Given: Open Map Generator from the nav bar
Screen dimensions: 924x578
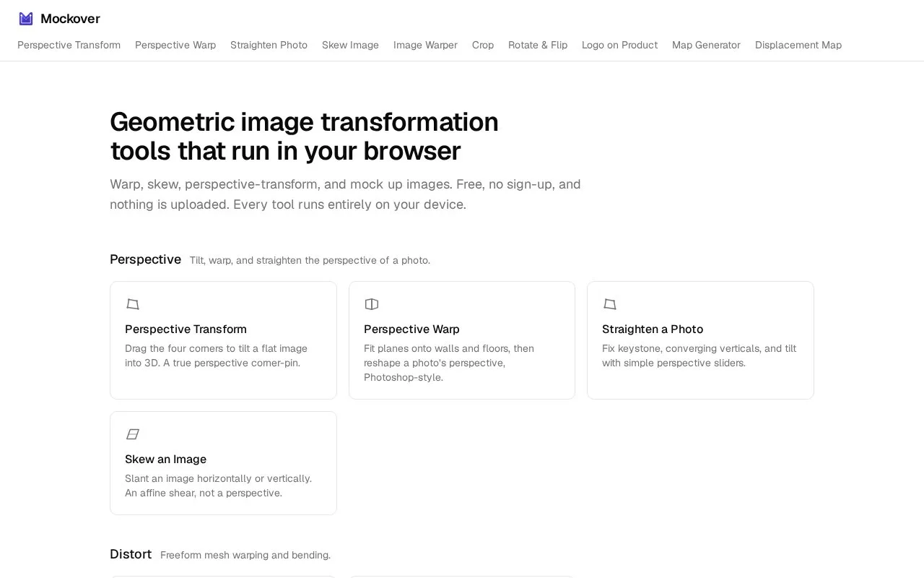Looking at the screenshot, I should pos(706,45).
